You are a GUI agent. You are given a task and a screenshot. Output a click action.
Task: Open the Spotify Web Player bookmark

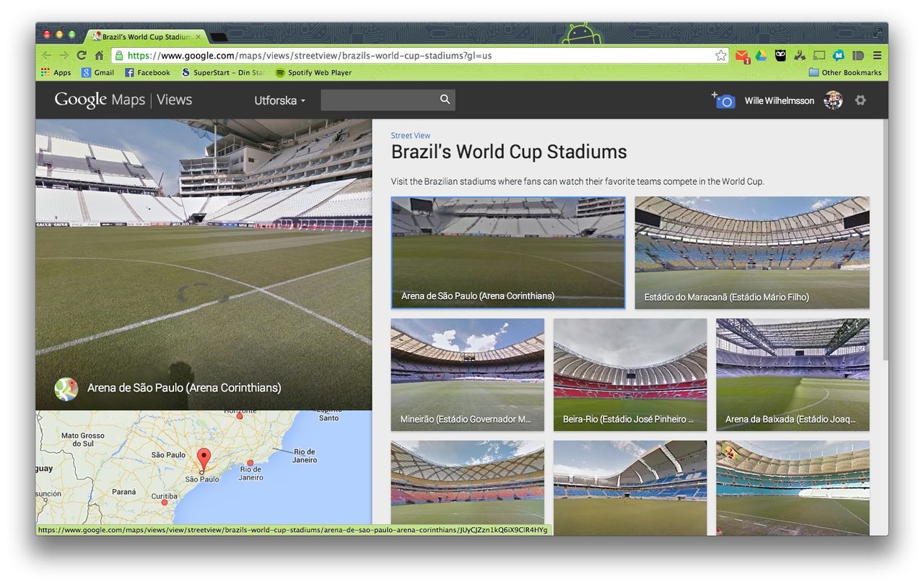coord(313,72)
